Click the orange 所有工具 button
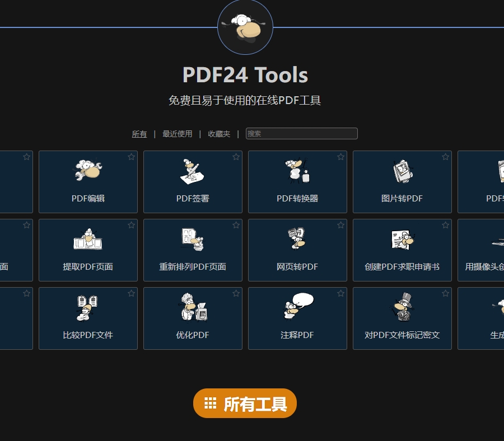 pos(245,404)
